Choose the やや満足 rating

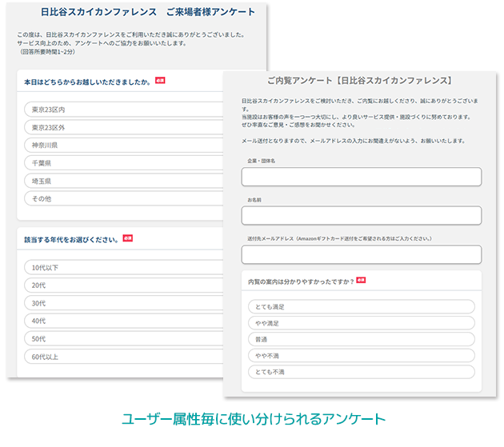pos(361,323)
